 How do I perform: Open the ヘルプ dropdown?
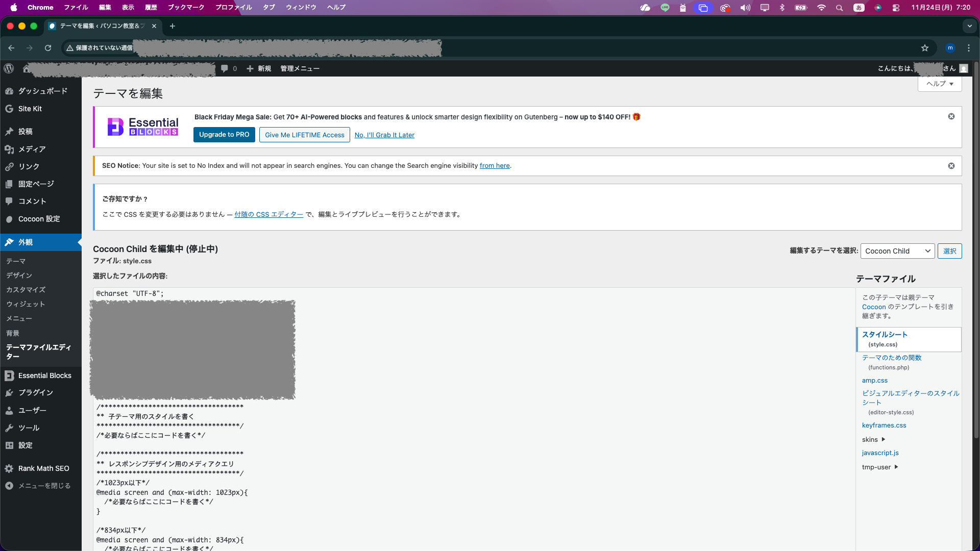coord(939,84)
